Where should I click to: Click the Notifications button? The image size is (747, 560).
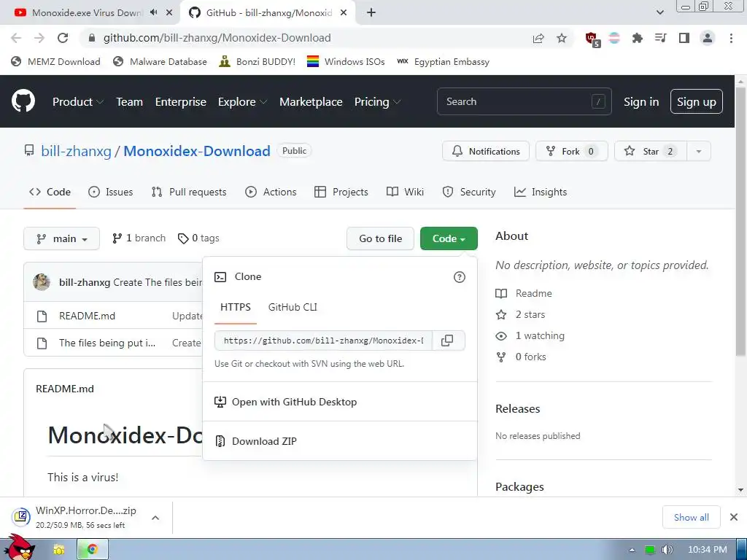click(x=485, y=152)
